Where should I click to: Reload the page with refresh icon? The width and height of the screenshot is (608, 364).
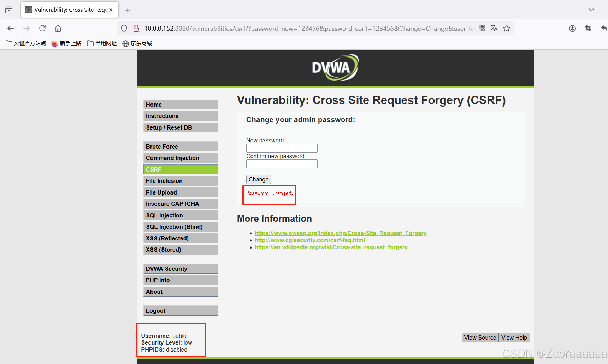pyautogui.click(x=42, y=28)
